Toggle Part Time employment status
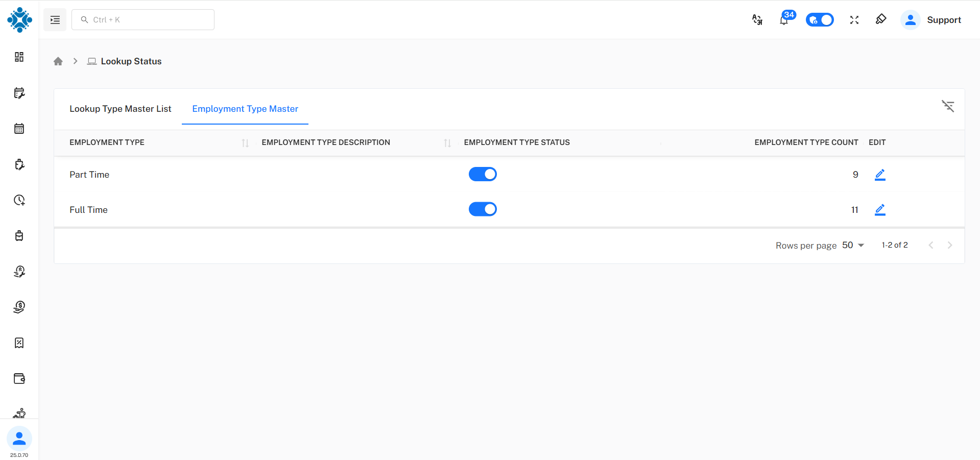Screen dimensions: 980x460 click(483, 175)
